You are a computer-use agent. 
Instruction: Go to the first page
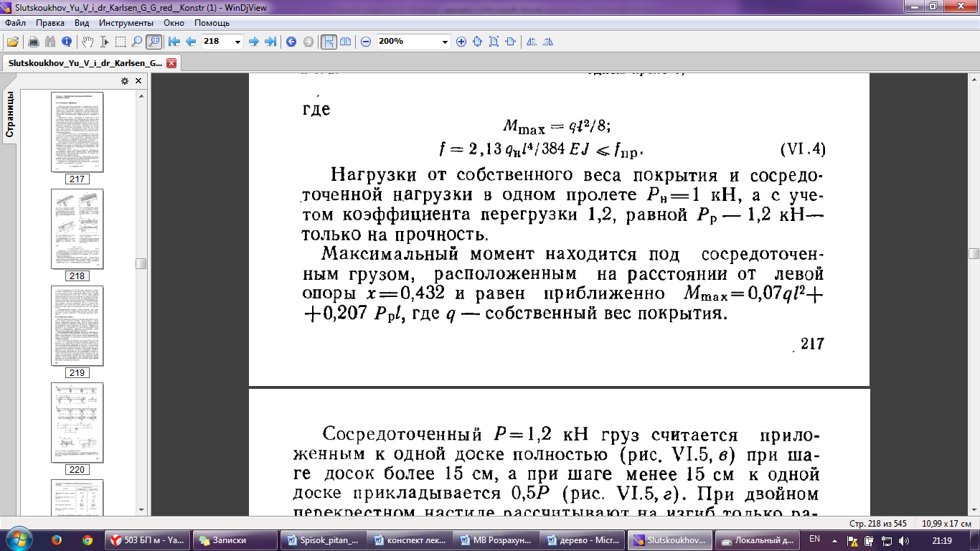point(174,42)
